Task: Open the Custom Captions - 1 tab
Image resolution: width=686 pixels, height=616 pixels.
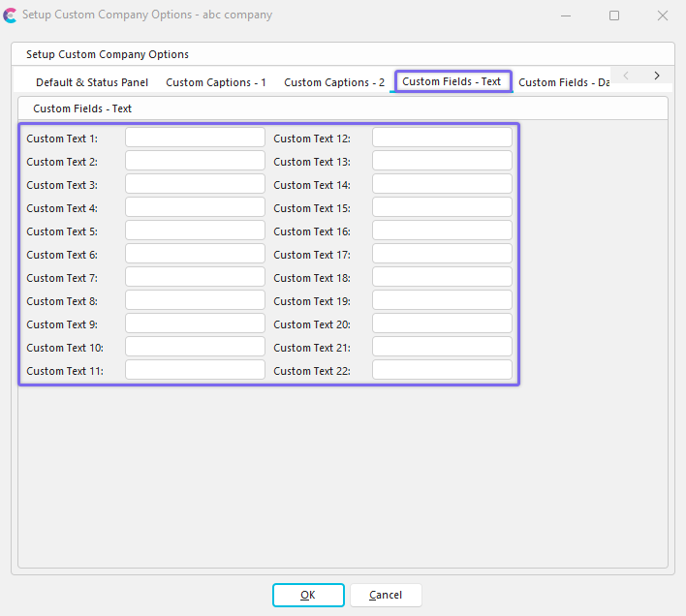Action: coord(216,82)
